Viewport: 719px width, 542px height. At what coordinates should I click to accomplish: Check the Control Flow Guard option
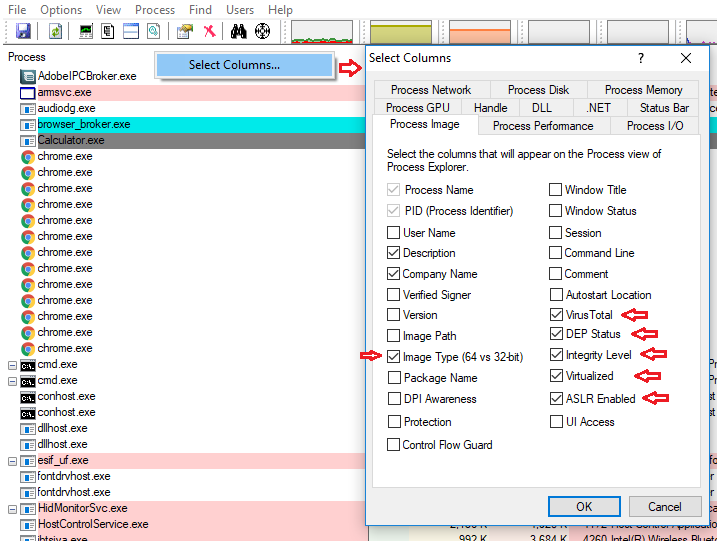pos(394,445)
